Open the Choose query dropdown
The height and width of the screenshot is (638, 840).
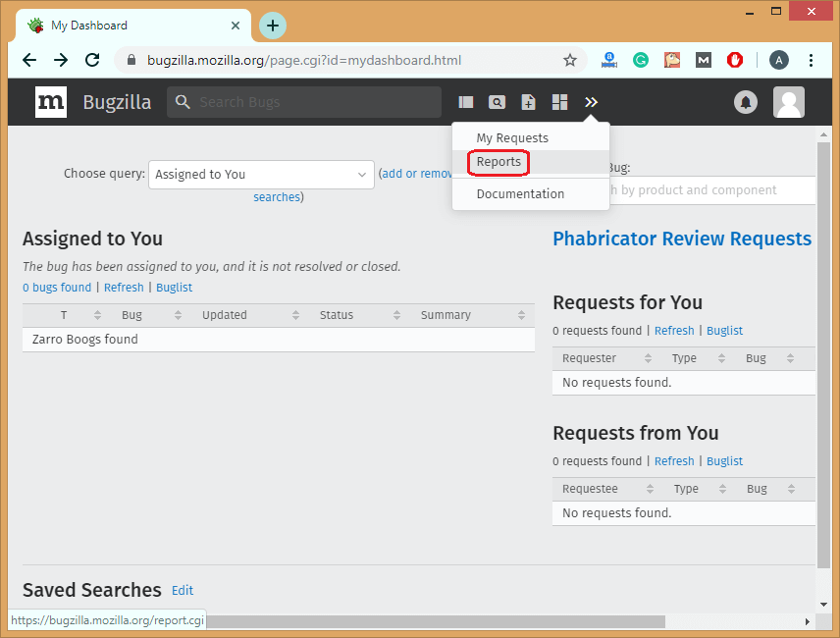pos(261,174)
